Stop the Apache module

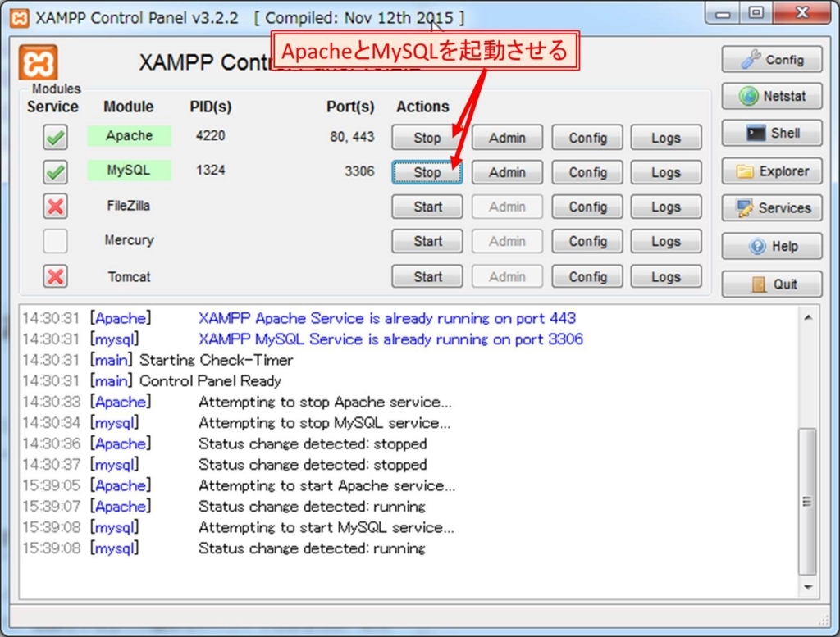point(427,138)
